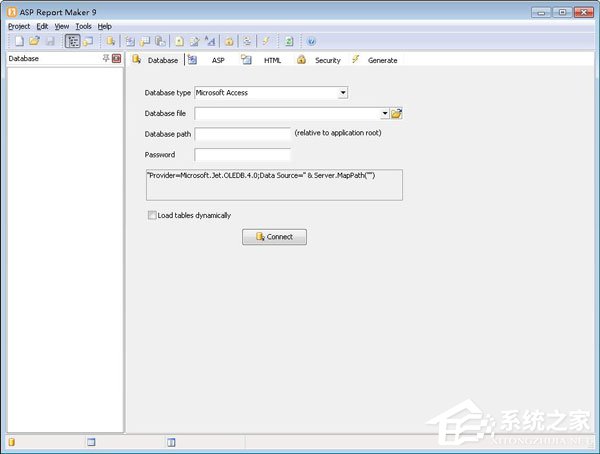This screenshot has height=454, width=600.
Task: Open the Project menu
Action: click(19, 26)
